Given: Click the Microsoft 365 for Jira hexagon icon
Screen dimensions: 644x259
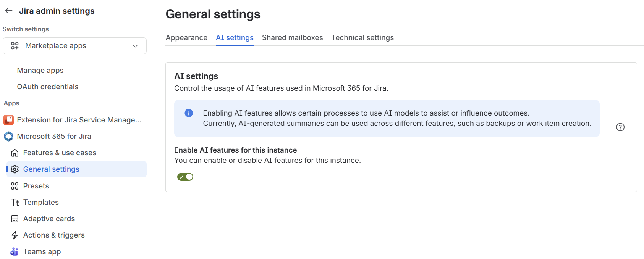Looking at the screenshot, I should 8,136.
